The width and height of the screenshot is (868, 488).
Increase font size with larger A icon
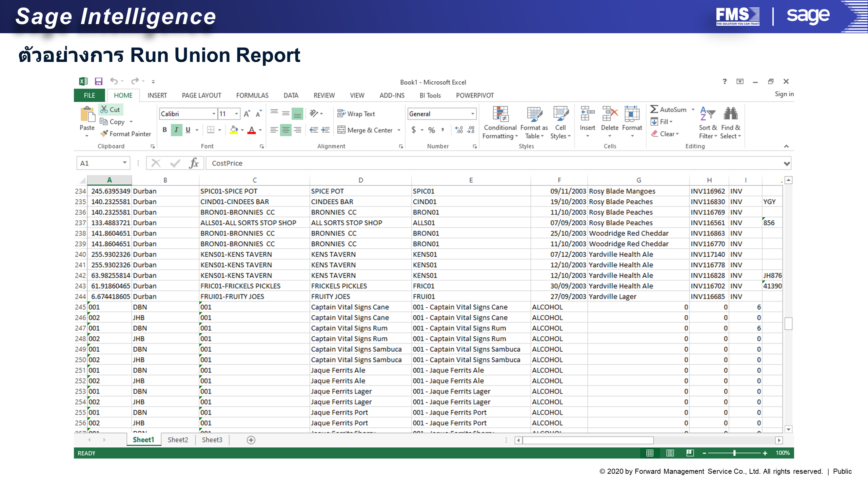(x=247, y=114)
